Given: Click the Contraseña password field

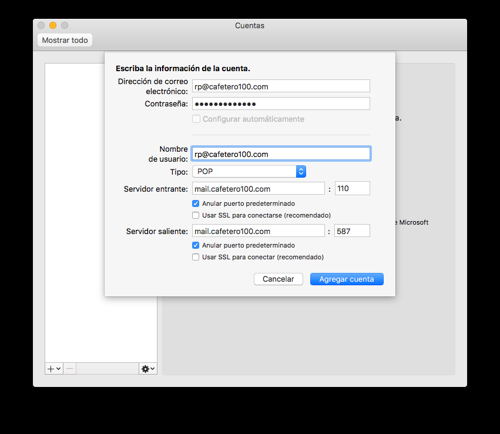Looking at the screenshot, I should 281,104.
